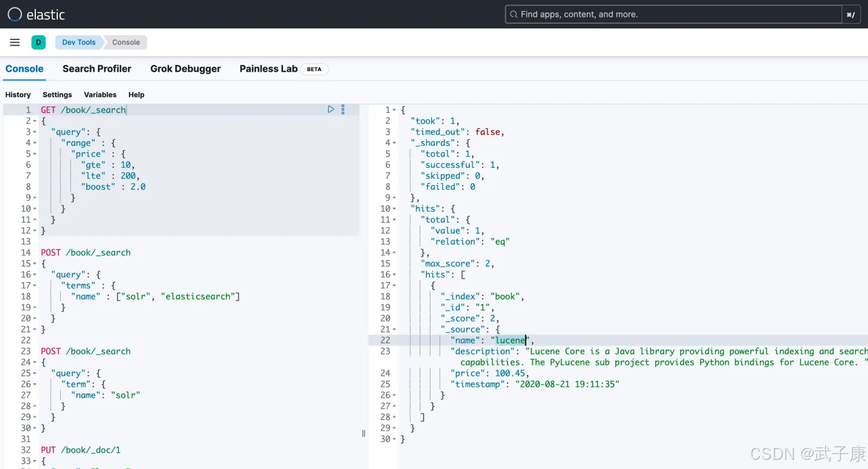The width and height of the screenshot is (868, 469).
Task: Click the Dev Tools breadcrumb
Action: click(79, 42)
